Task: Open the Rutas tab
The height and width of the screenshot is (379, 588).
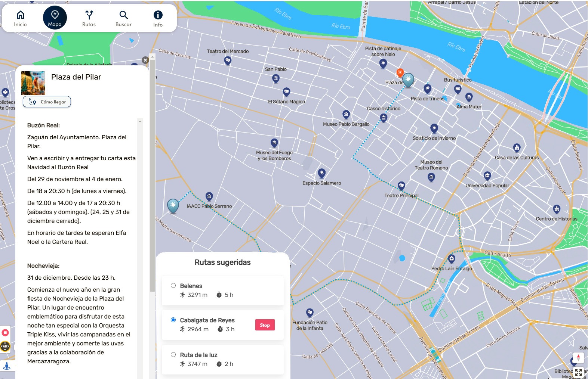Action: [x=89, y=18]
